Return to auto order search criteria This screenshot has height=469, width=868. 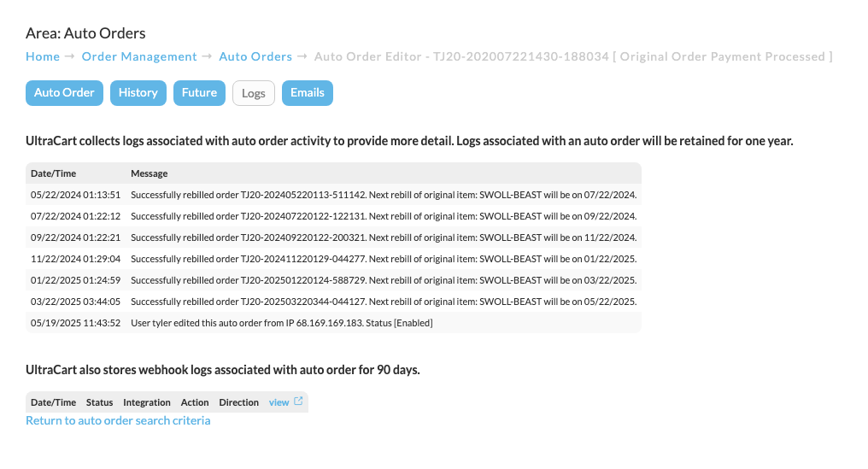tap(118, 420)
